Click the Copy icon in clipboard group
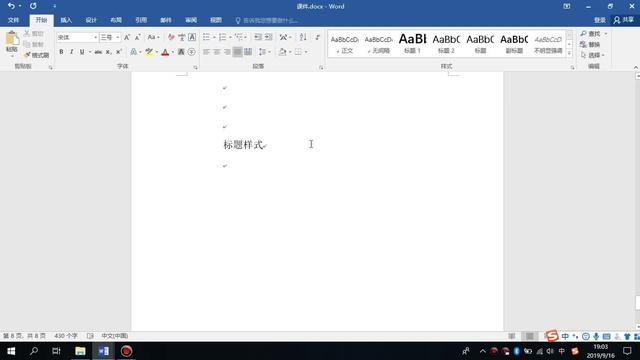This screenshot has height=360, width=640. 27,44
